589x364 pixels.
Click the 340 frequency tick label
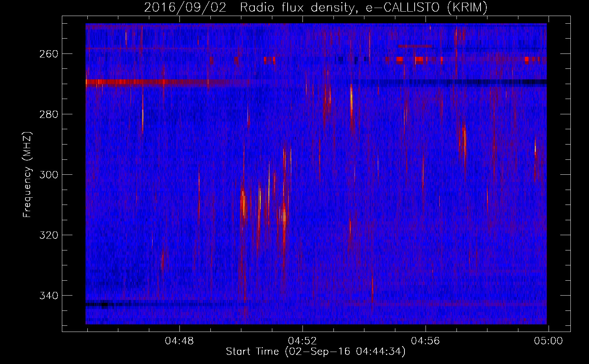tap(48, 296)
